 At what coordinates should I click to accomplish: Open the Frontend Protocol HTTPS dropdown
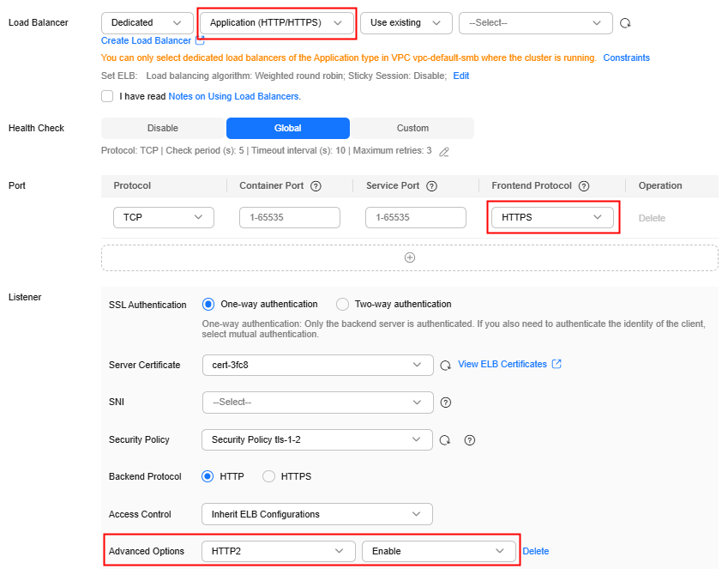552,217
